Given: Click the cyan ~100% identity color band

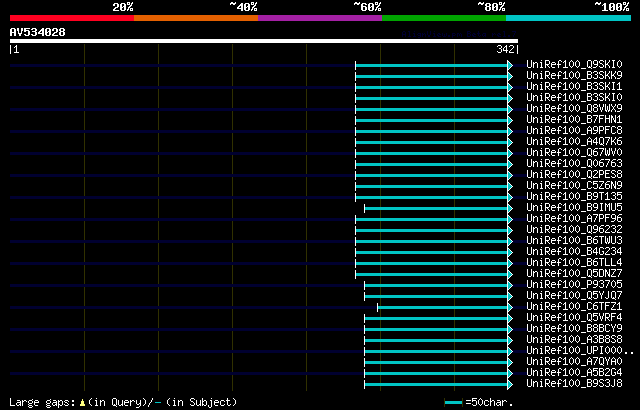Looking at the screenshot, I should [x=569, y=18].
